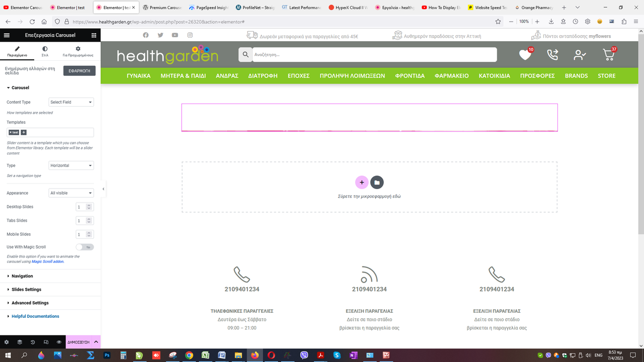Increase Desktop Slides stepper
The image size is (644, 362).
pyautogui.click(x=89, y=205)
